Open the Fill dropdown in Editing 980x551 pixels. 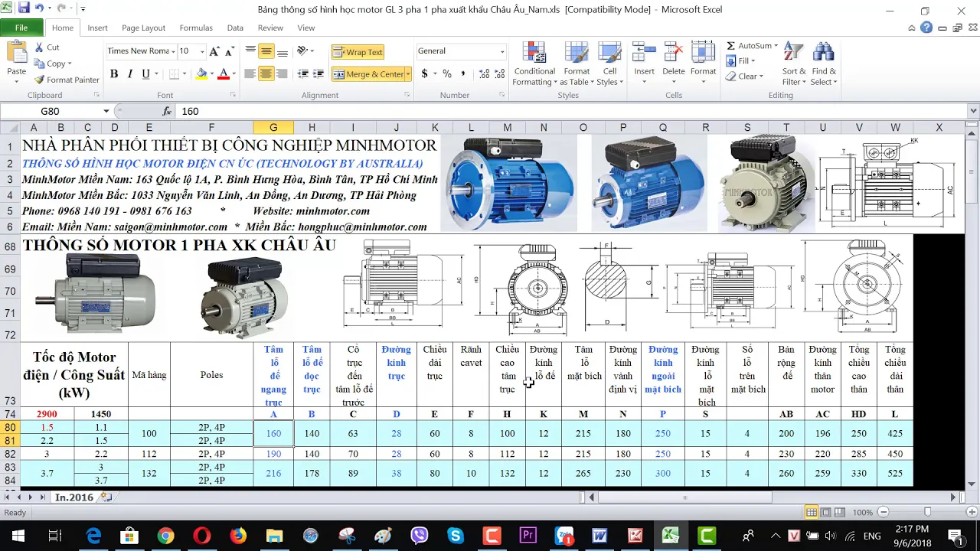pyautogui.click(x=740, y=61)
